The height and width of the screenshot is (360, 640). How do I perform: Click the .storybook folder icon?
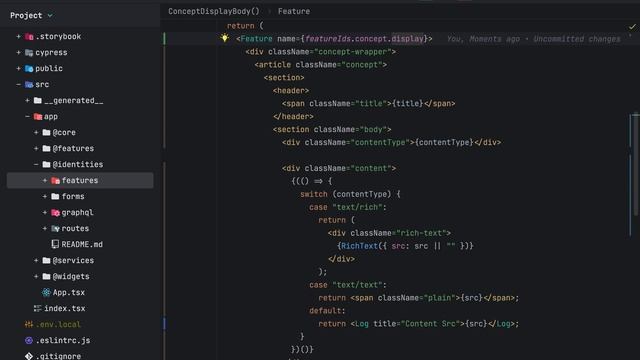[29, 37]
